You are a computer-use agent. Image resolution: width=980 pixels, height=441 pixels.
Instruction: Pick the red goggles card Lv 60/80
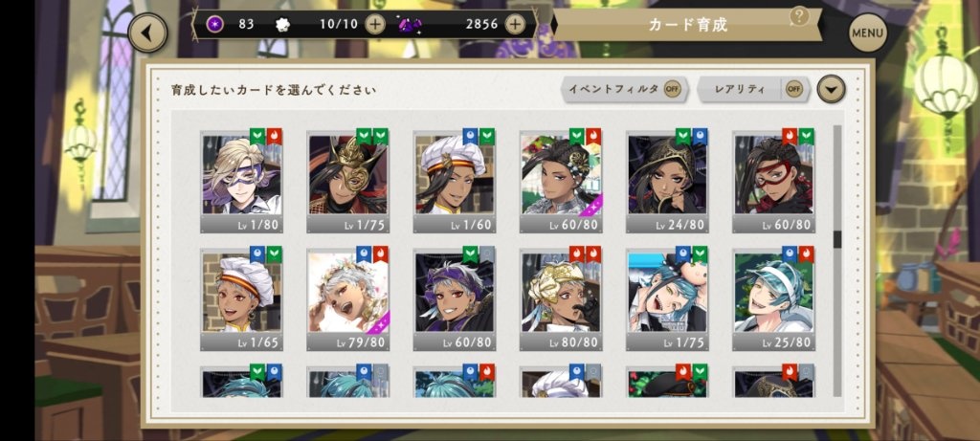click(773, 181)
